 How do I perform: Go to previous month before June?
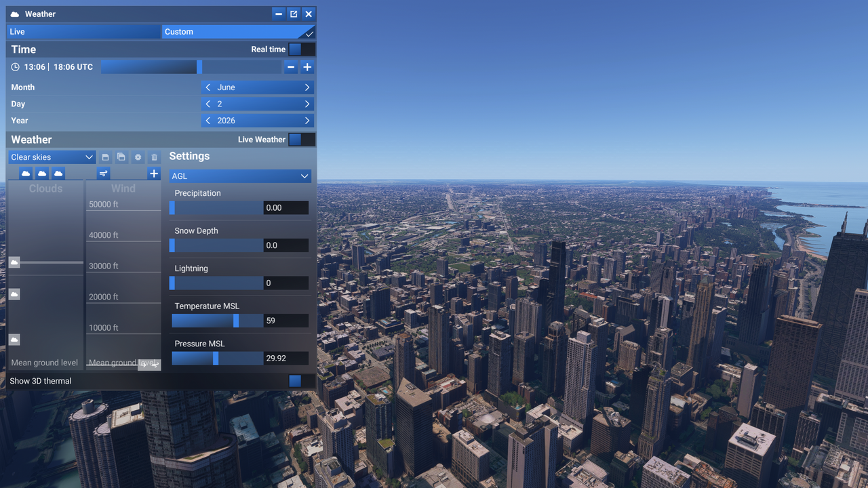[208, 87]
